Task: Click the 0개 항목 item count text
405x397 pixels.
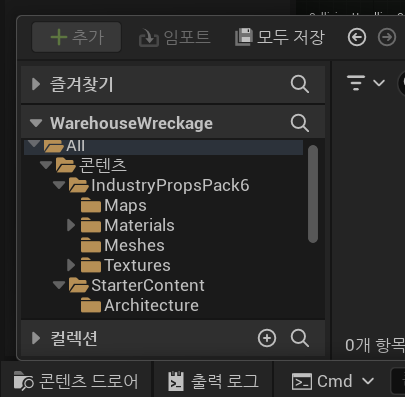Action: point(375,345)
